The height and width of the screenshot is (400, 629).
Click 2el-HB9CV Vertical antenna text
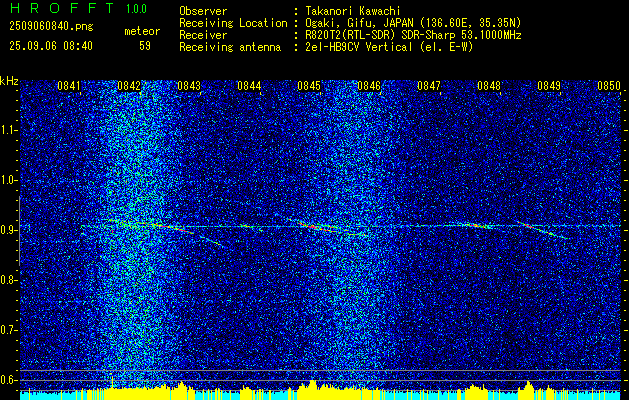(389, 47)
